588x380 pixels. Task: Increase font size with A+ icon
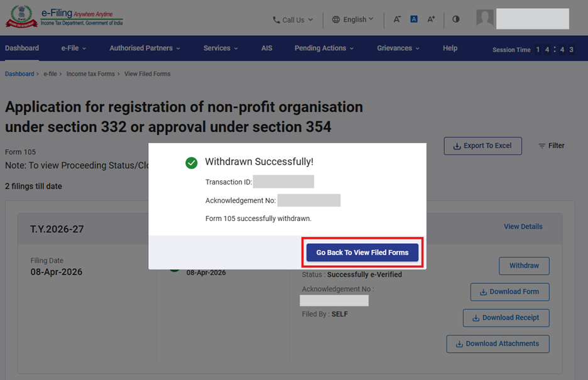(x=431, y=19)
